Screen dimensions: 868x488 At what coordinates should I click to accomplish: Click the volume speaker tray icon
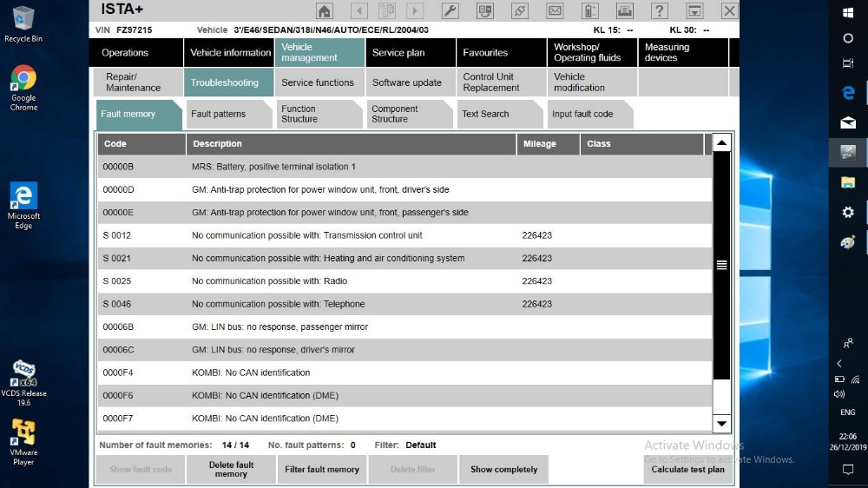coord(839,394)
